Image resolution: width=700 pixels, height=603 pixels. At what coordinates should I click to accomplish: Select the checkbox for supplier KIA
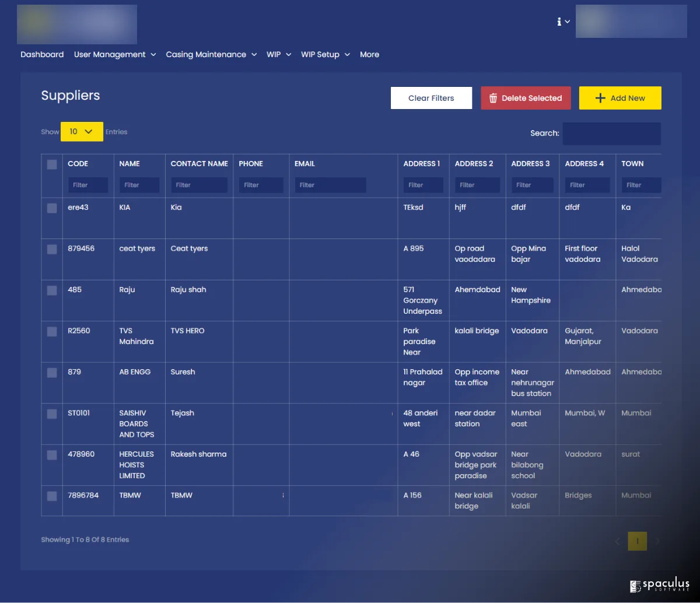coord(52,208)
